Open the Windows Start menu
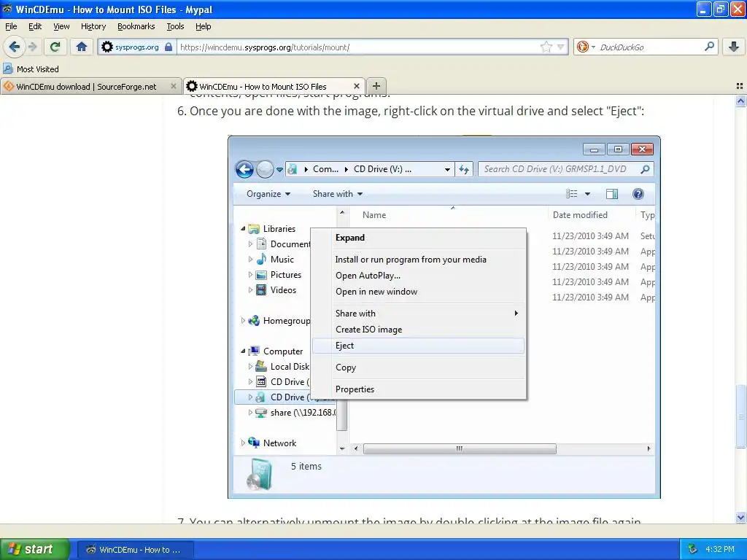747x560 pixels. click(35, 549)
